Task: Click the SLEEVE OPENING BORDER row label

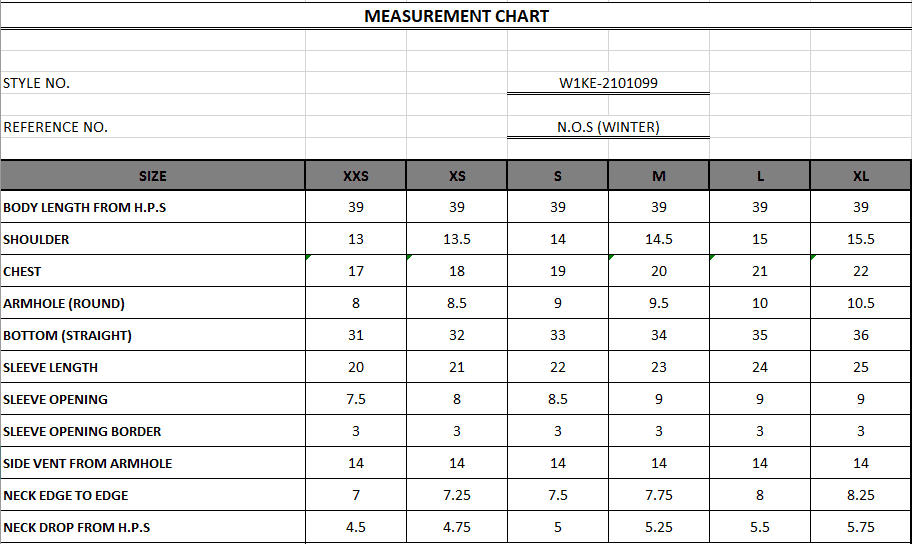Action: tap(82, 432)
